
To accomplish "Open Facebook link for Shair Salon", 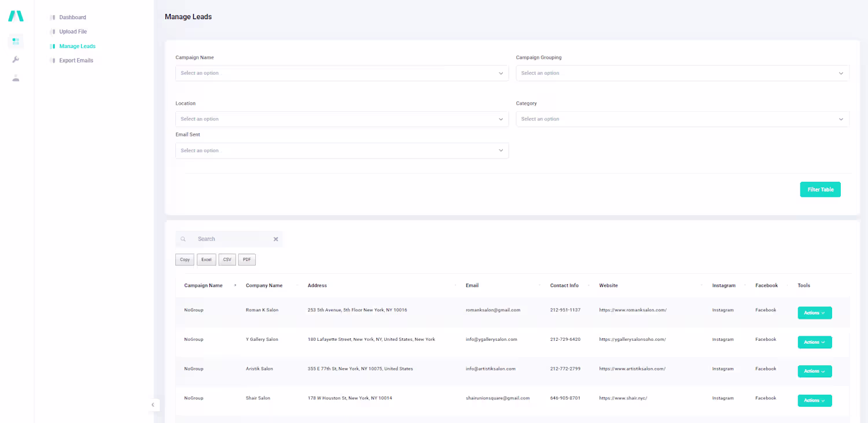I will coord(766,399).
